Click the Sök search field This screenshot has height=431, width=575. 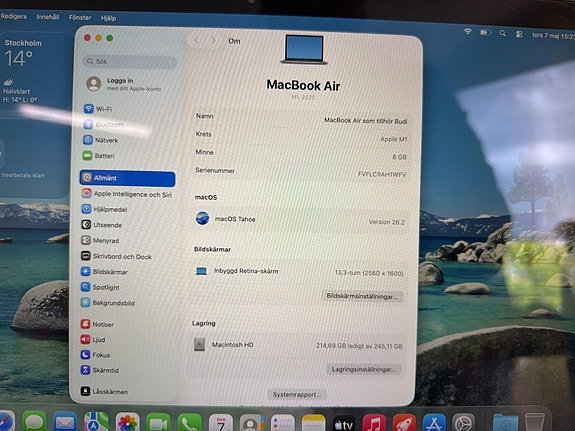pos(130,61)
